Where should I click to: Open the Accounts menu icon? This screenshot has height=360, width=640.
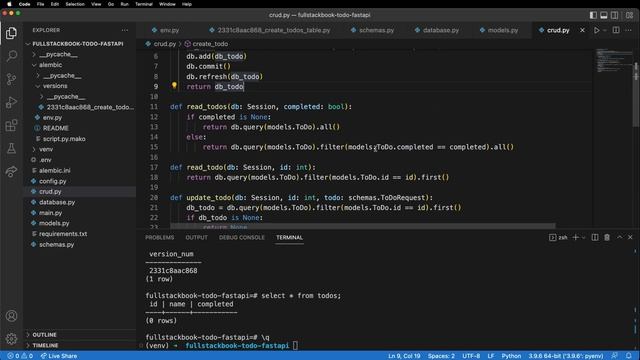coord(11,316)
